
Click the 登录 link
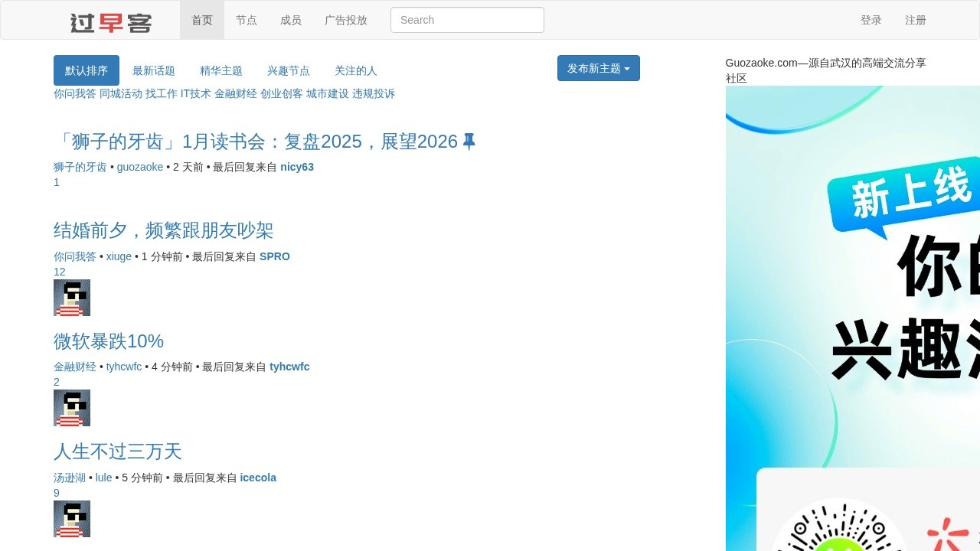tap(871, 20)
